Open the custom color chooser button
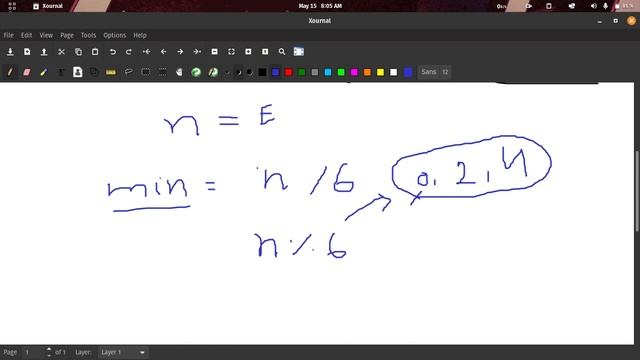 [408, 72]
